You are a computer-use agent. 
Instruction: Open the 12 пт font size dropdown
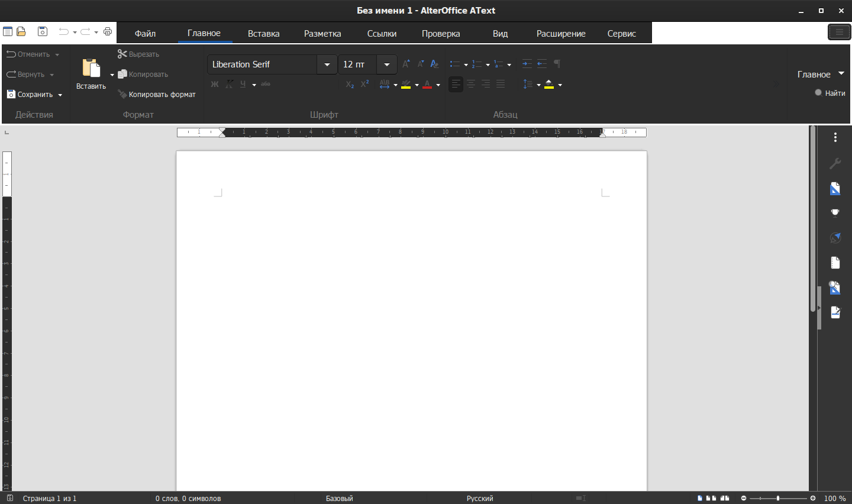click(386, 64)
